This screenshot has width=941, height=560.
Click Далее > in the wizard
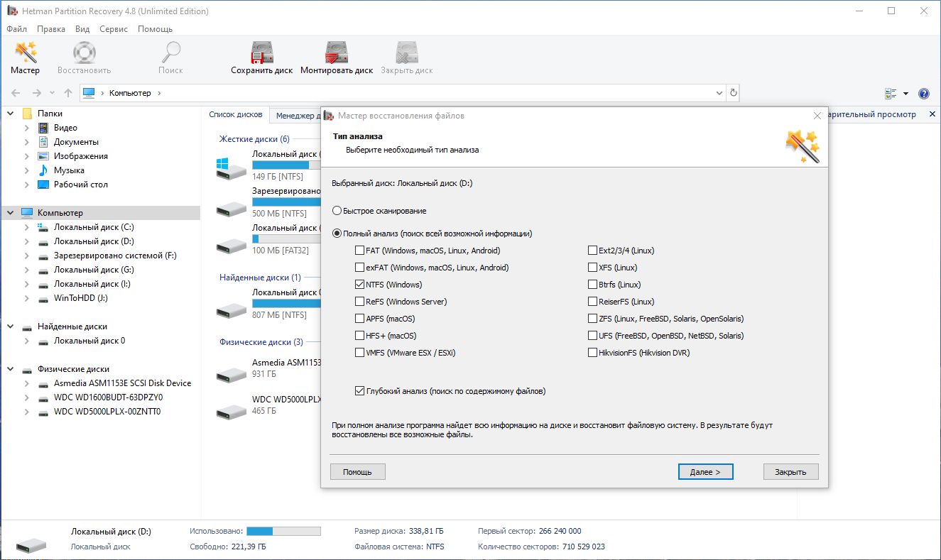pyautogui.click(x=705, y=472)
